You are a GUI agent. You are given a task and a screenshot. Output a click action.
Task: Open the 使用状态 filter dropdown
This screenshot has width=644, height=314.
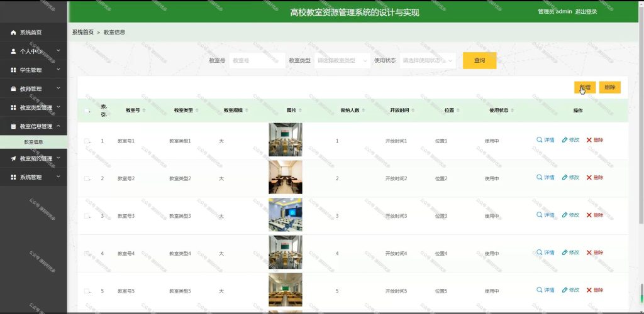[428, 60]
